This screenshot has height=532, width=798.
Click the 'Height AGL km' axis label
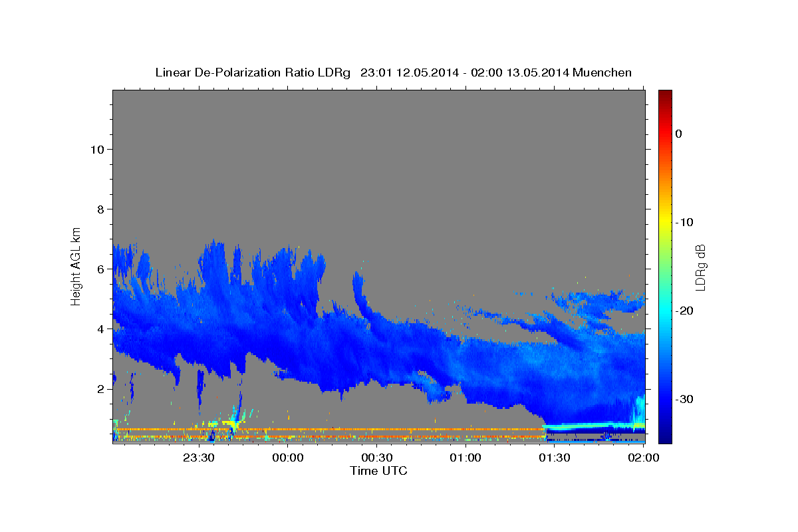(76, 265)
